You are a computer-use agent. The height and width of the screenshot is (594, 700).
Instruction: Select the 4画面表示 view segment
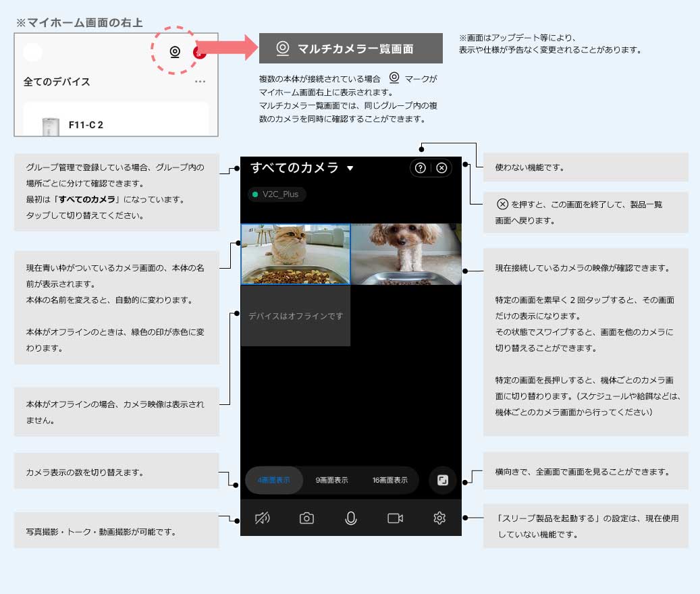pyautogui.click(x=273, y=480)
